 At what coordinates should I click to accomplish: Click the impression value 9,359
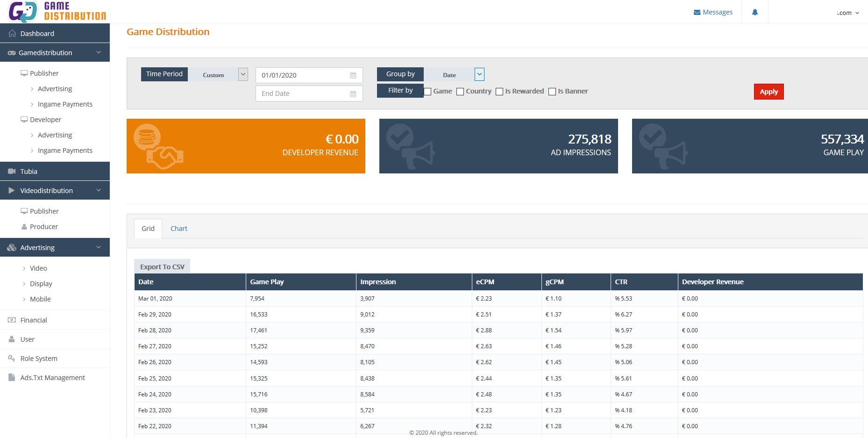coord(367,330)
